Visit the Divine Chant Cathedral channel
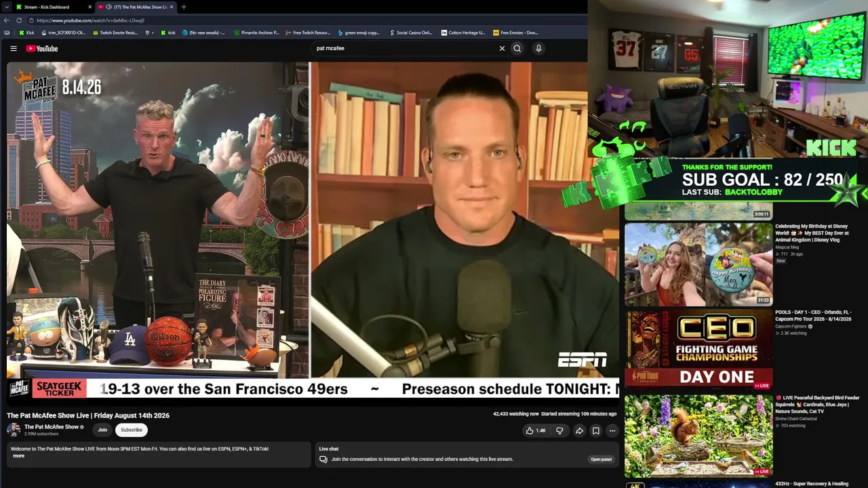 [795, 419]
